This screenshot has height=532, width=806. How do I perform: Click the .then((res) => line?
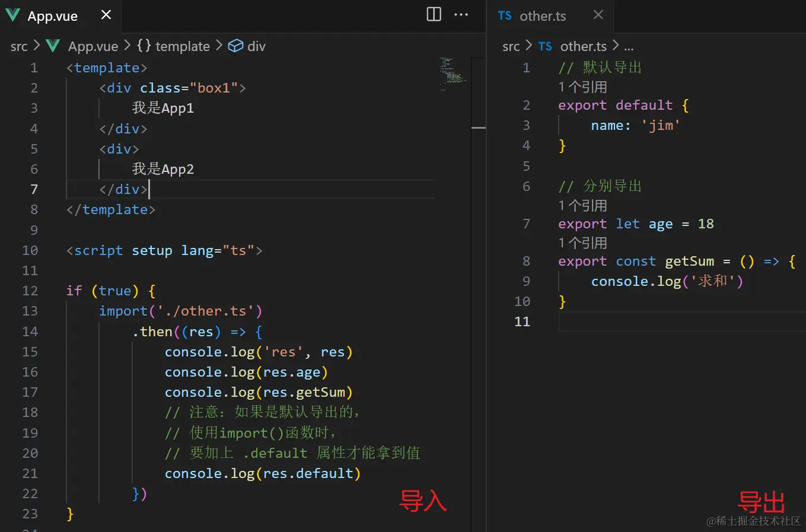(197, 332)
